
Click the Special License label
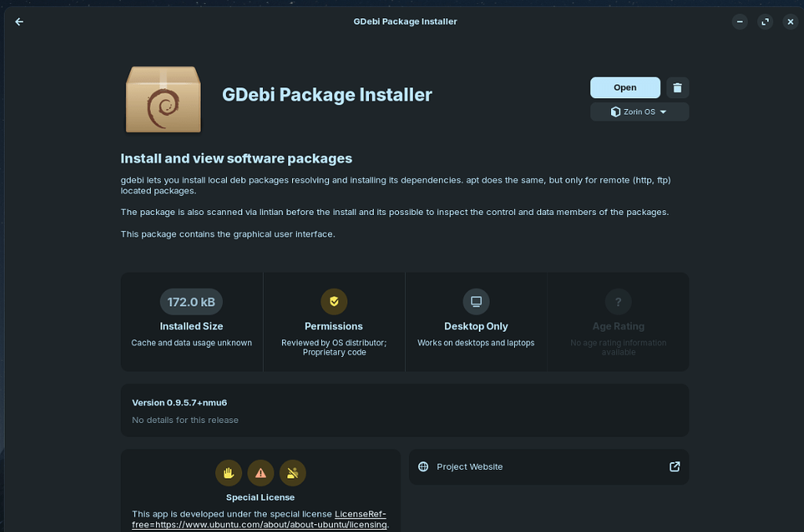click(x=260, y=497)
